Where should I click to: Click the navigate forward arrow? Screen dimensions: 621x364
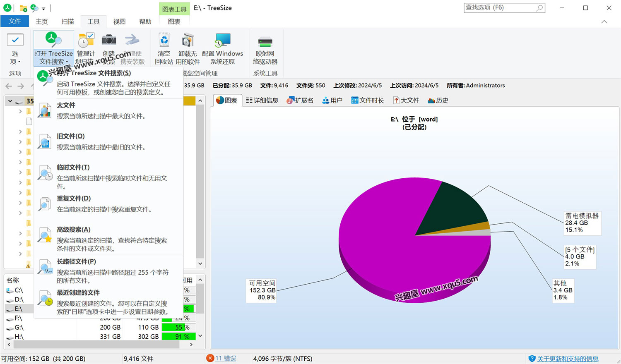[21, 86]
